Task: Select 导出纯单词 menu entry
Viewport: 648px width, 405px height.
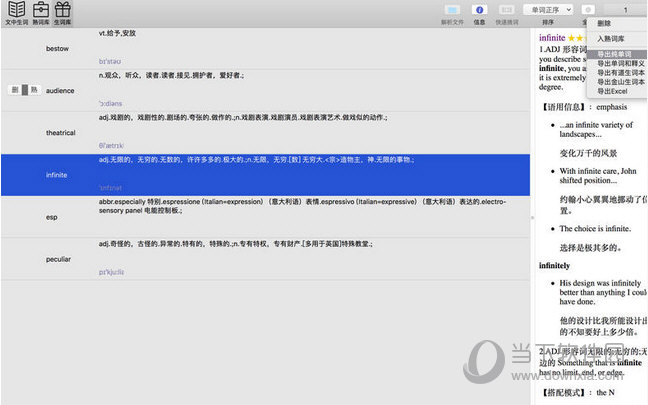Action: (x=614, y=54)
